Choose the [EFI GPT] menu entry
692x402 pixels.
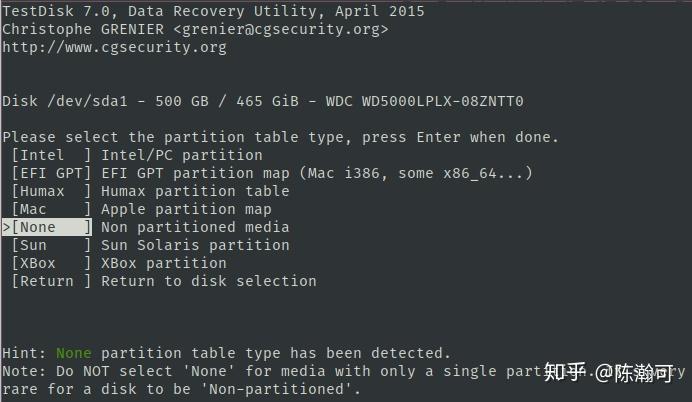coord(51,173)
